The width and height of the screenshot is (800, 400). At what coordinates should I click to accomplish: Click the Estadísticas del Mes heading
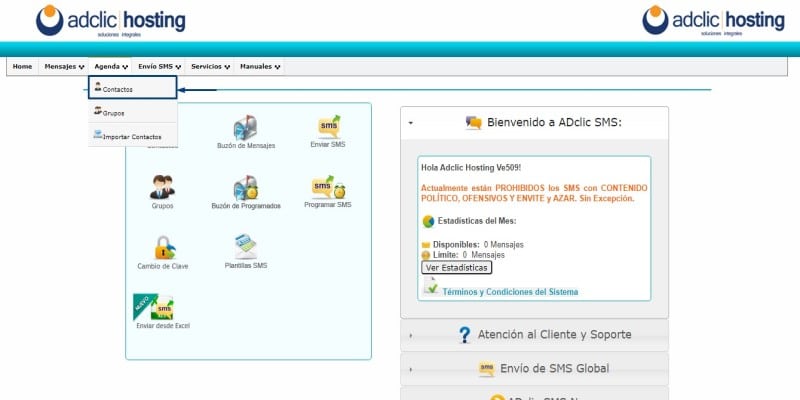click(477, 221)
